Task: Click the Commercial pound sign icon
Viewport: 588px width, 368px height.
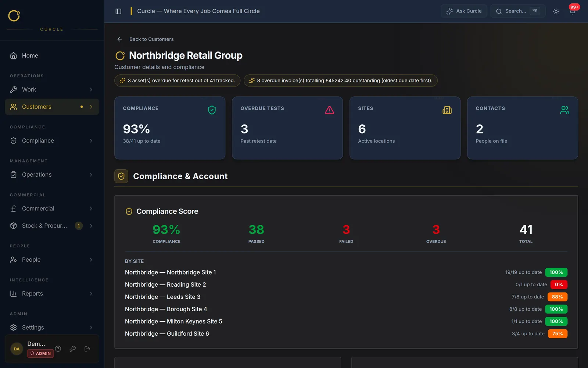Action: click(14, 208)
